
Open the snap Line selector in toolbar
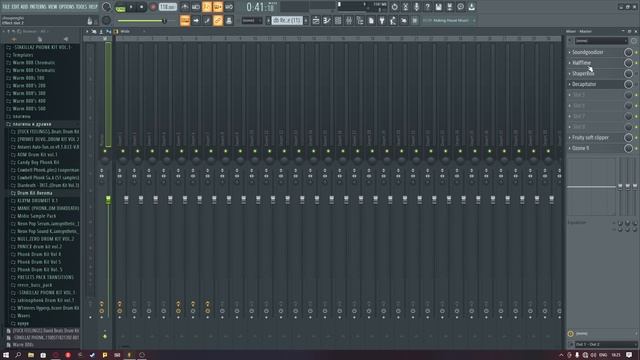click(x=251, y=20)
